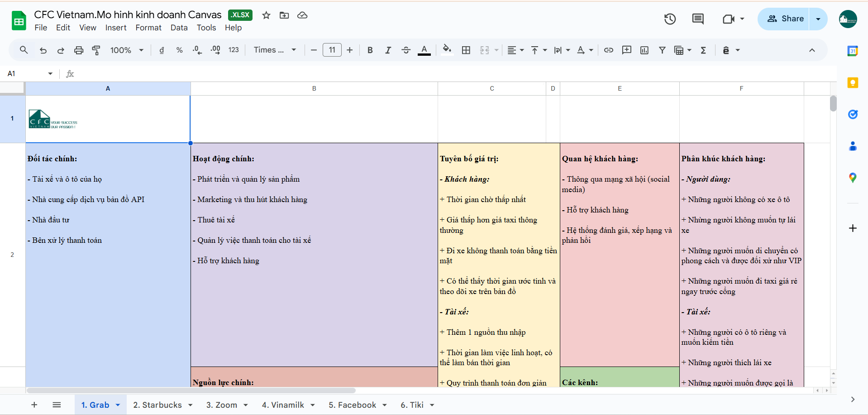Open horizontal align dropdown
The image size is (868, 415).
tap(515, 50)
